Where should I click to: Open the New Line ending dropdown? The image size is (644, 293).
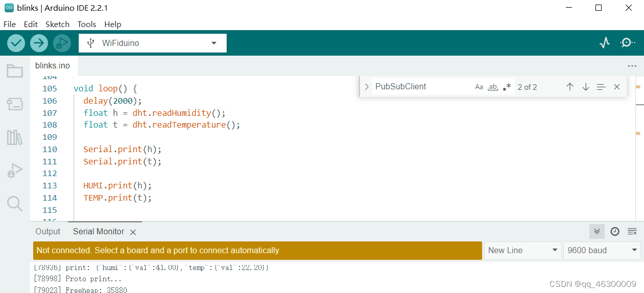[522, 250]
